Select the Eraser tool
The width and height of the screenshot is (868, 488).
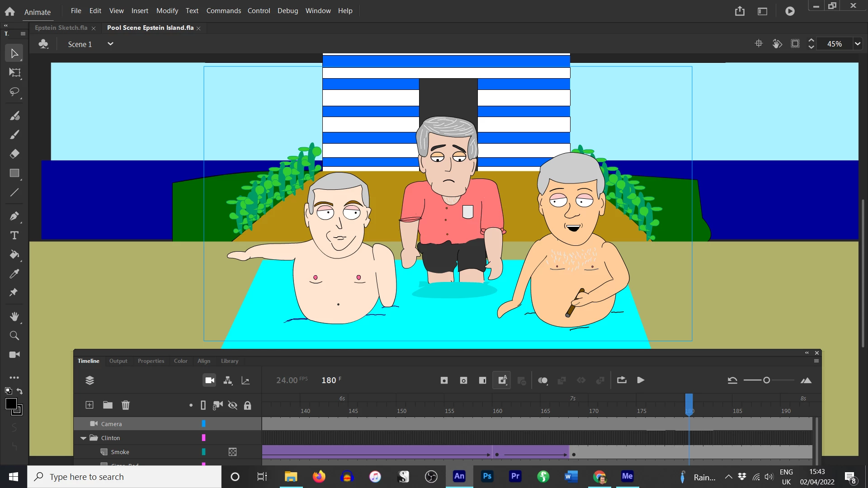click(14, 154)
